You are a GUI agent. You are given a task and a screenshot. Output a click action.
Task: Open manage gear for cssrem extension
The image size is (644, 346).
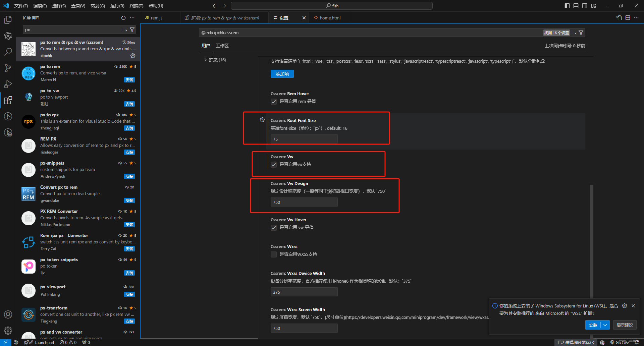(133, 56)
